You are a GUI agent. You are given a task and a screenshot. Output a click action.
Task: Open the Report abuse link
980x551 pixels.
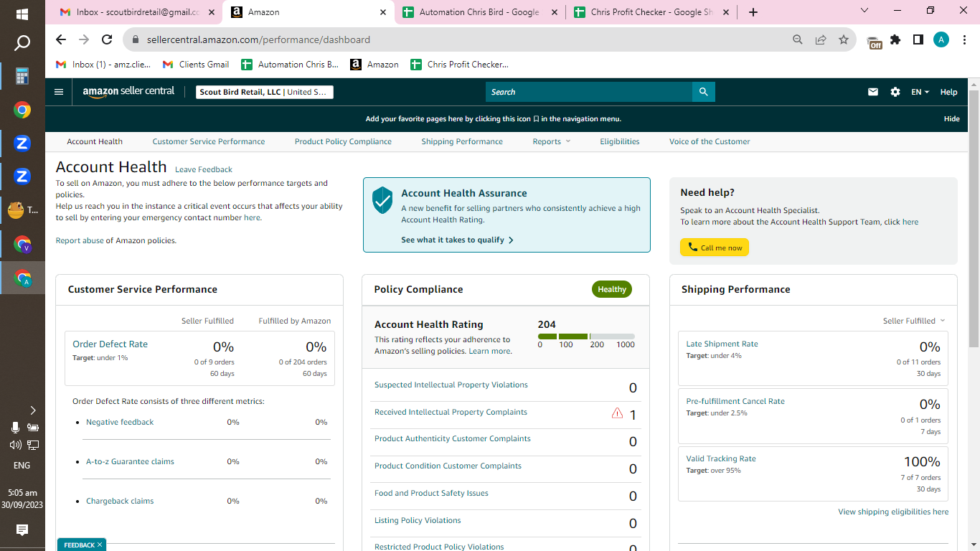(80, 240)
